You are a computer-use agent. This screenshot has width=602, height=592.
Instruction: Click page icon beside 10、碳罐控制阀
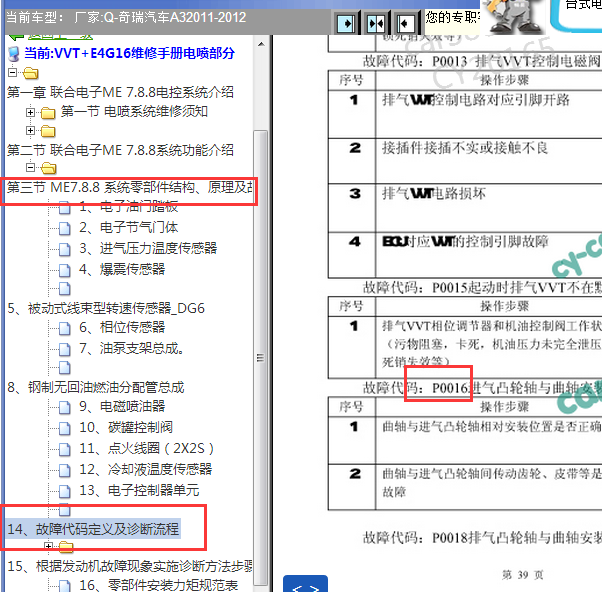tap(64, 428)
